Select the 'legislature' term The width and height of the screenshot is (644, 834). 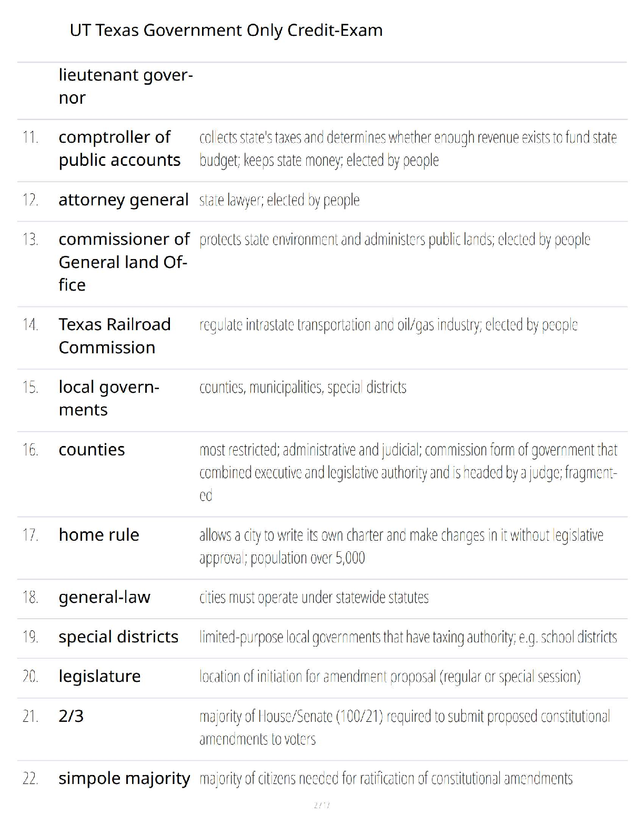(x=99, y=677)
